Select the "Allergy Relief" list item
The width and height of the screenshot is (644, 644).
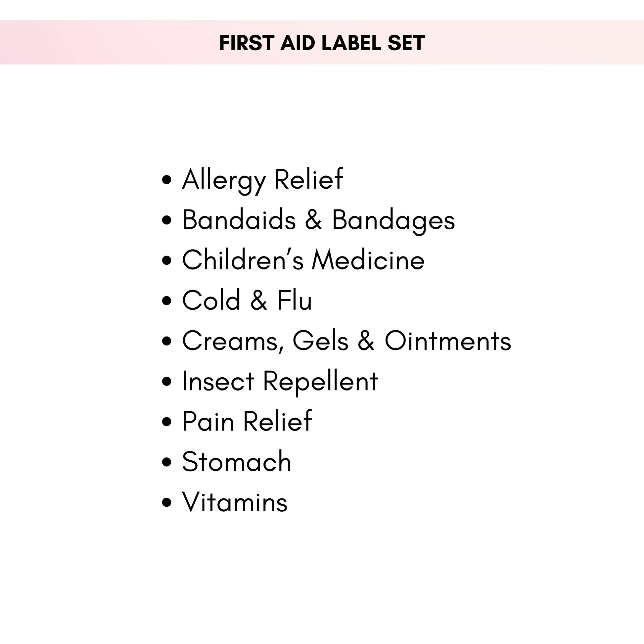262,180
